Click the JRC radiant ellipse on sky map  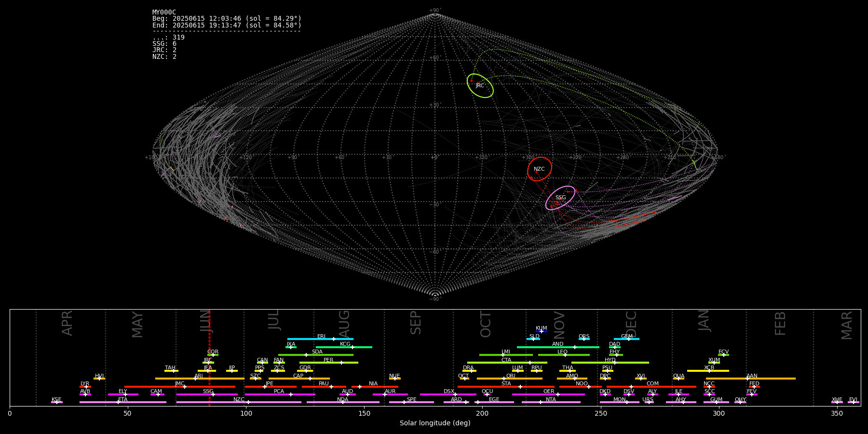point(480,85)
